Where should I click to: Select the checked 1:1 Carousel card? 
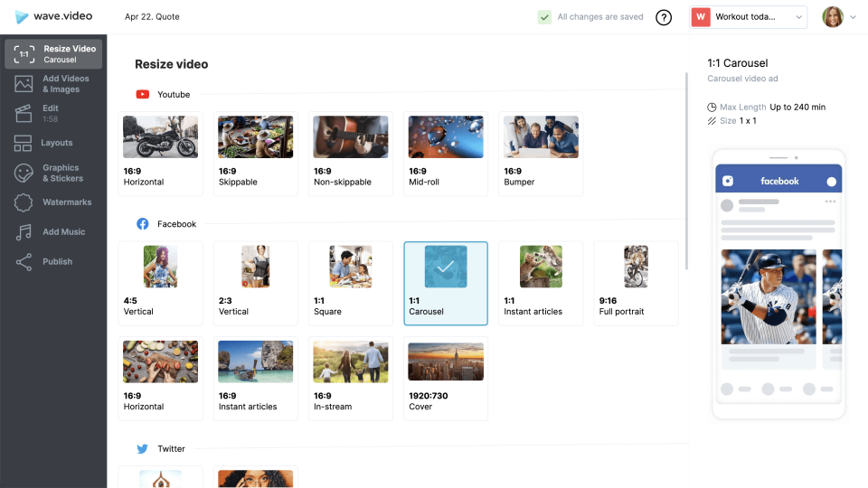tap(446, 283)
